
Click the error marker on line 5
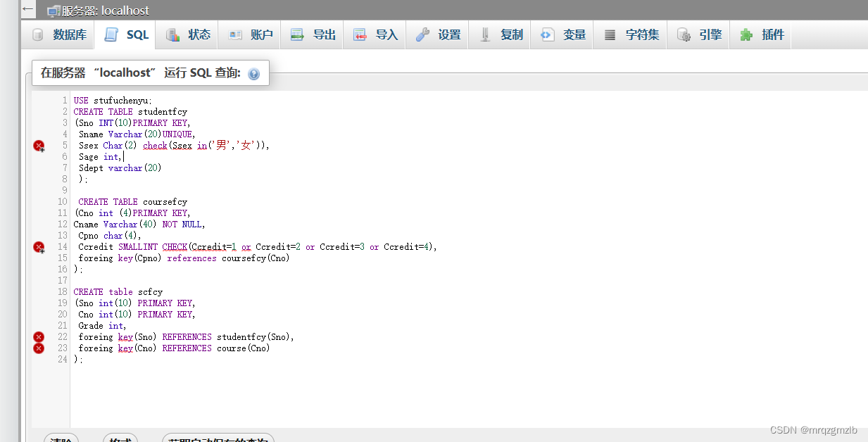[39, 146]
